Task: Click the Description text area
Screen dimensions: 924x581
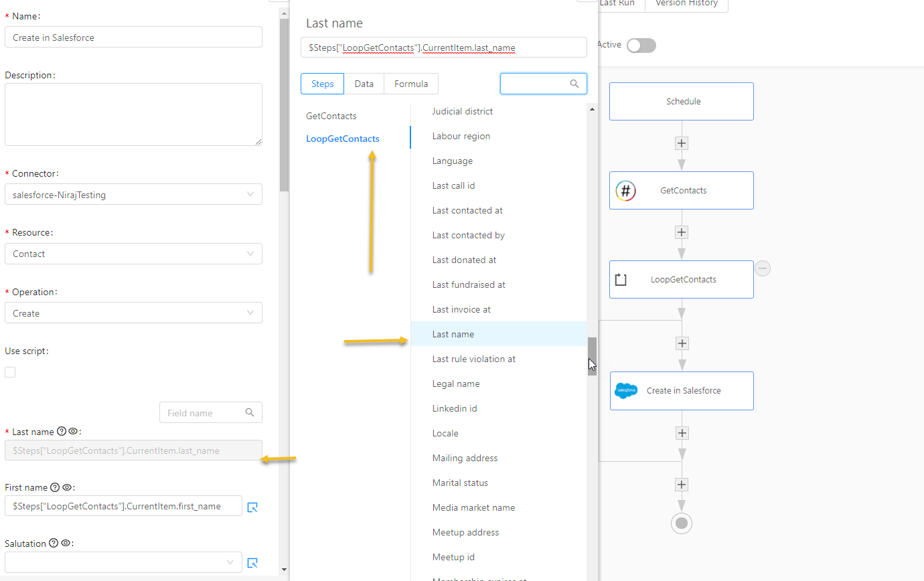Action: tap(133, 114)
